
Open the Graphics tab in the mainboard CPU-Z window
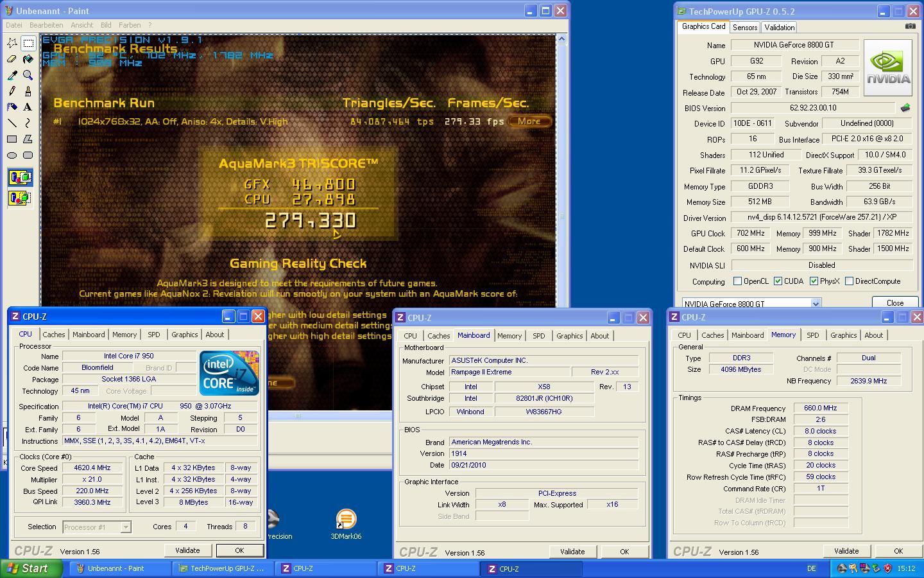[570, 336]
